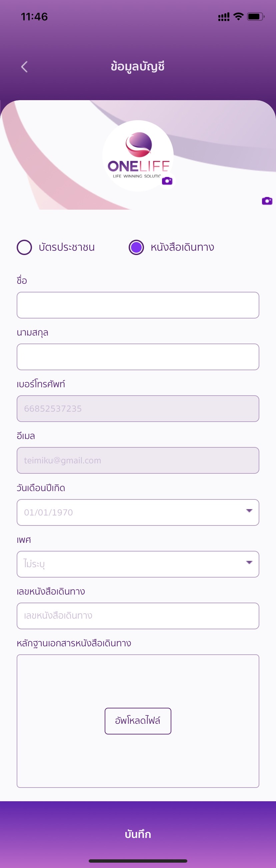Screen dimensions: 276x868
Task: Tap the gender dropdown arrow
Action: [x=249, y=563]
